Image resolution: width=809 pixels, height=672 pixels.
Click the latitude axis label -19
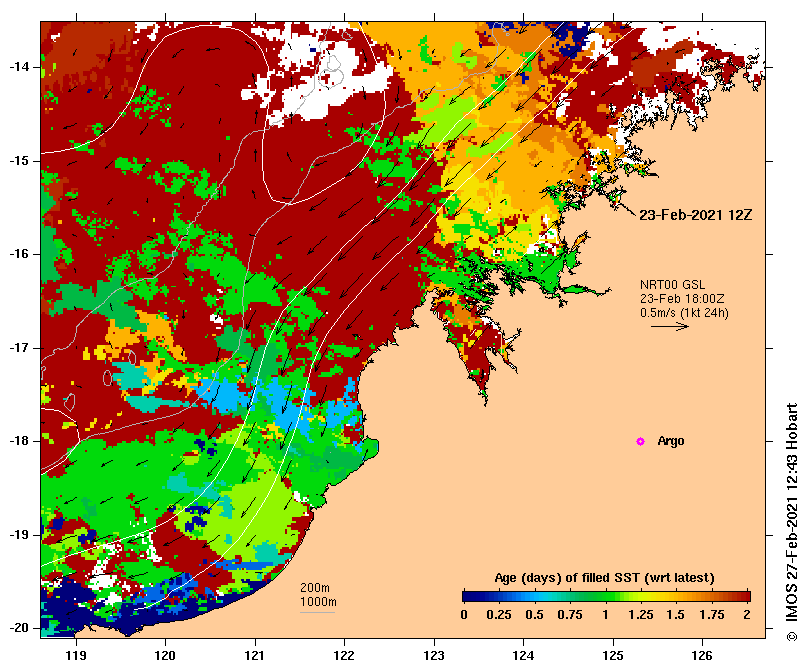pyautogui.click(x=19, y=535)
